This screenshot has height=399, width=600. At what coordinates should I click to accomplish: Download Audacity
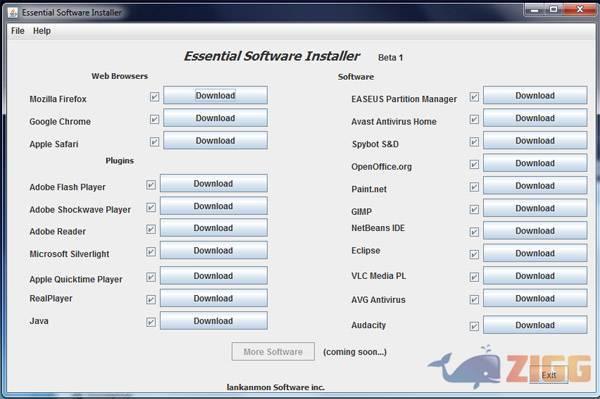pyautogui.click(x=535, y=325)
